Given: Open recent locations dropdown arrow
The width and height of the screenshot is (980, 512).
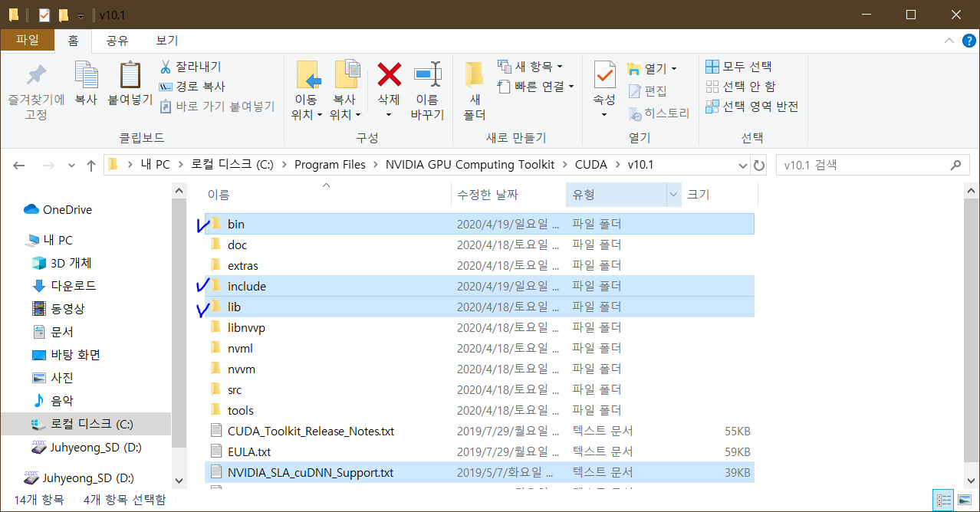Looking at the screenshot, I should pyautogui.click(x=72, y=166).
